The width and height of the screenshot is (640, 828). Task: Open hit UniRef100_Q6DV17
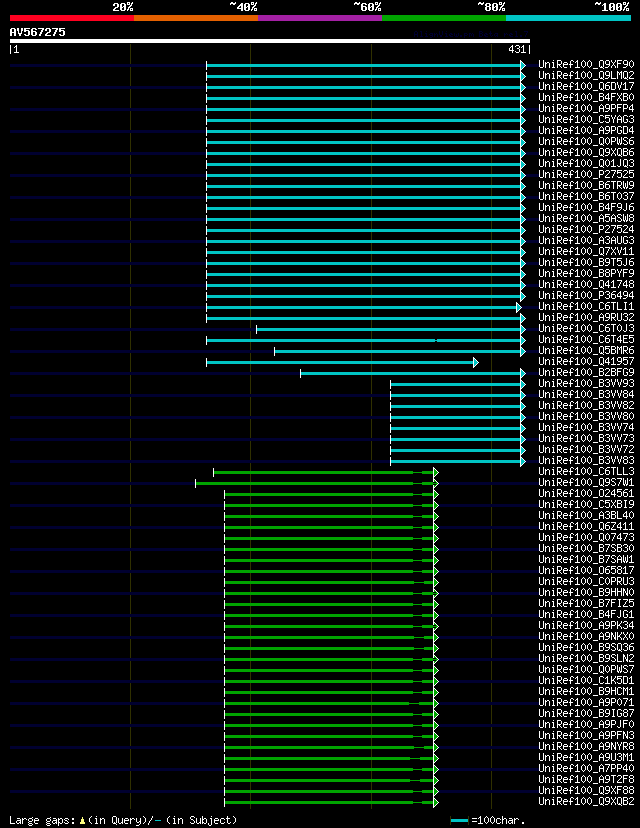coord(586,87)
